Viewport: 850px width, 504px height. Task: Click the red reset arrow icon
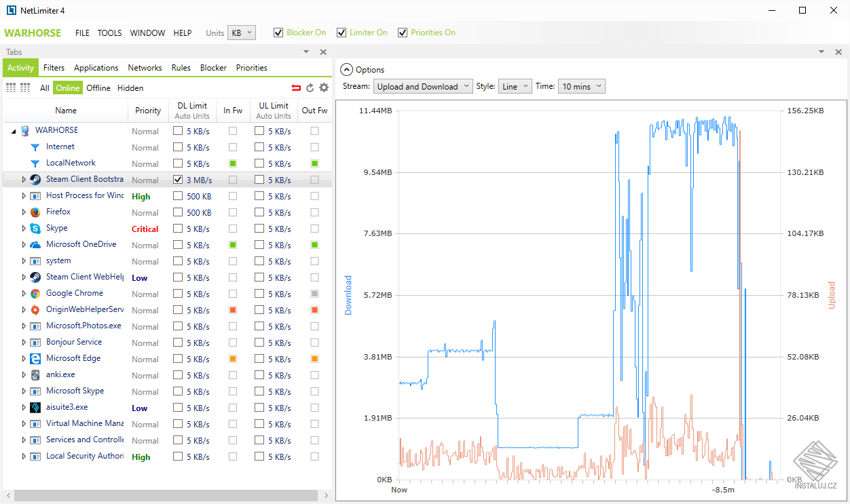coord(296,88)
